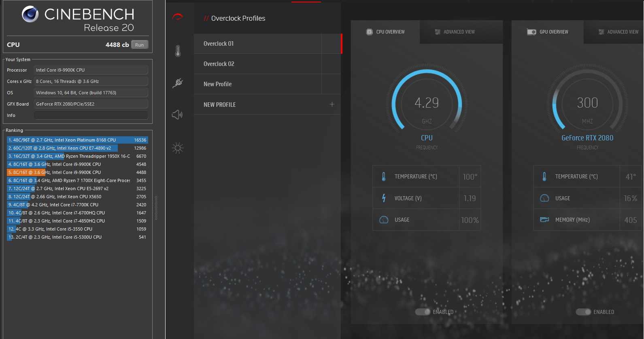Click the OS field showing Windows 10
This screenshot has width=644, height=339.
(91, 93)
